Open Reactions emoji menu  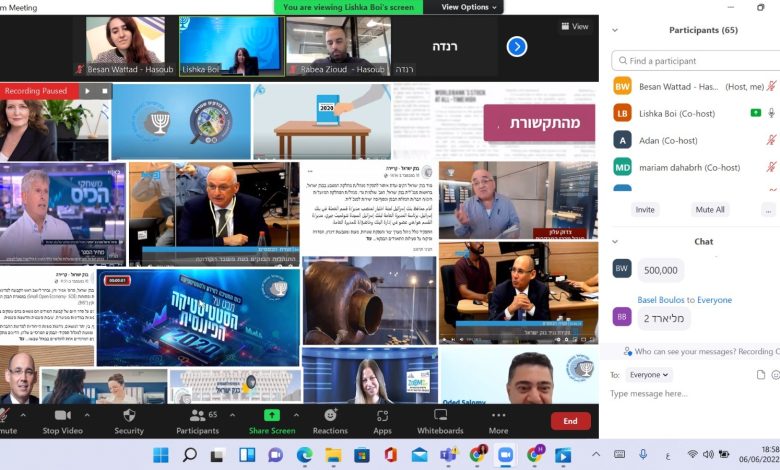(x=330, y=422)
